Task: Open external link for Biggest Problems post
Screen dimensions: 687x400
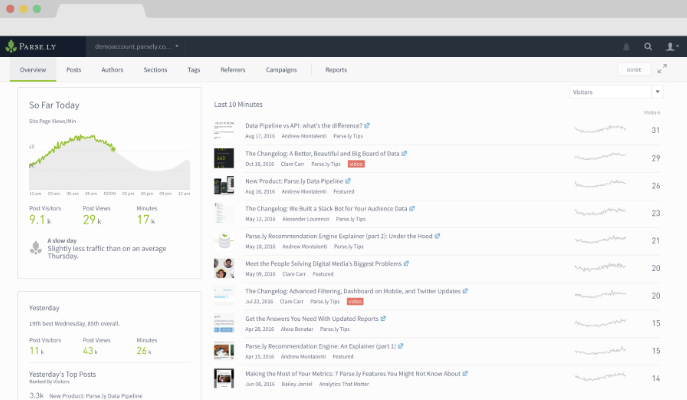Action: pos(406,264)
